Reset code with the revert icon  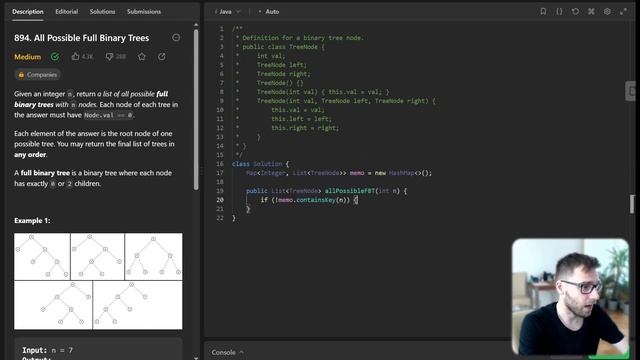coord(575,11)
